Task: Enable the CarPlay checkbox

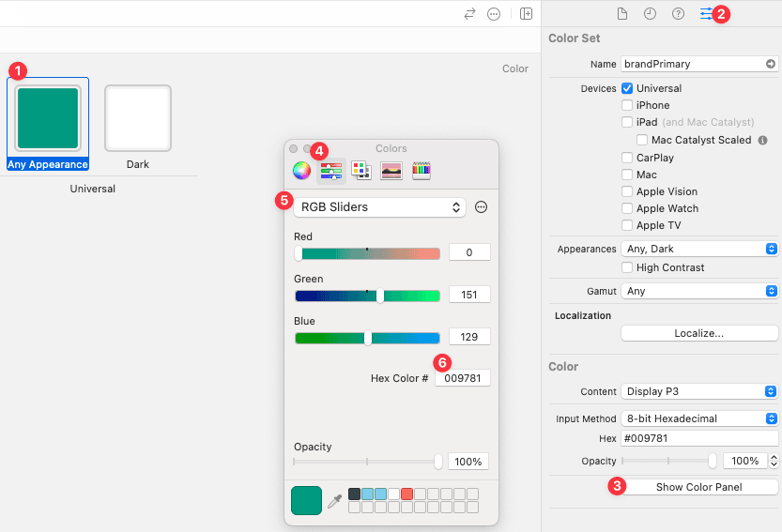Action: click(627, 158)
